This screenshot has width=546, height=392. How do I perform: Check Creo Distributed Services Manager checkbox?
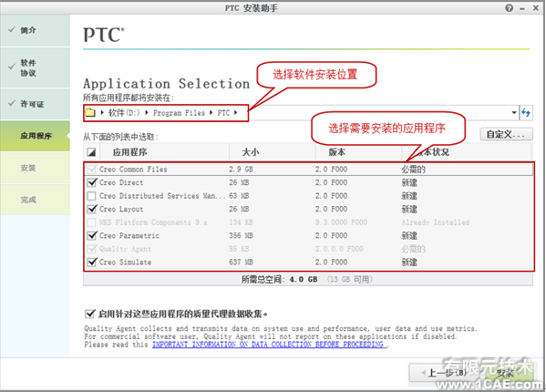92,196
